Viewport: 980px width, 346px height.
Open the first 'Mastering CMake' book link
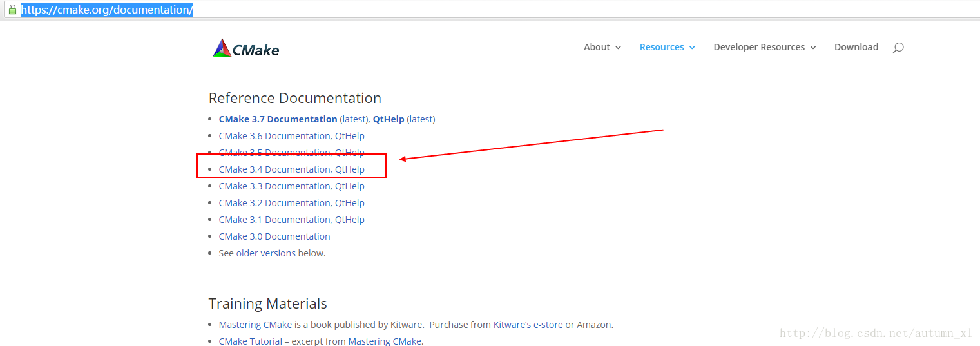pos(255,325)
